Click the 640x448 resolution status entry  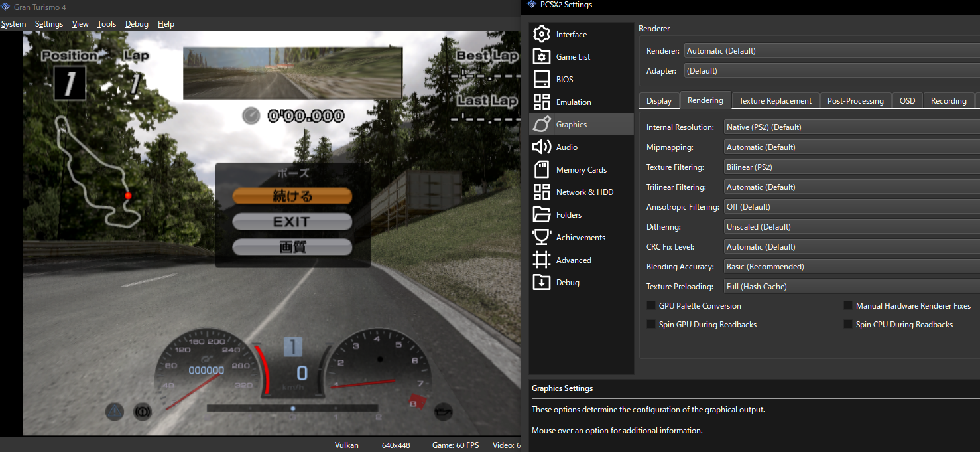coord(397,445)
